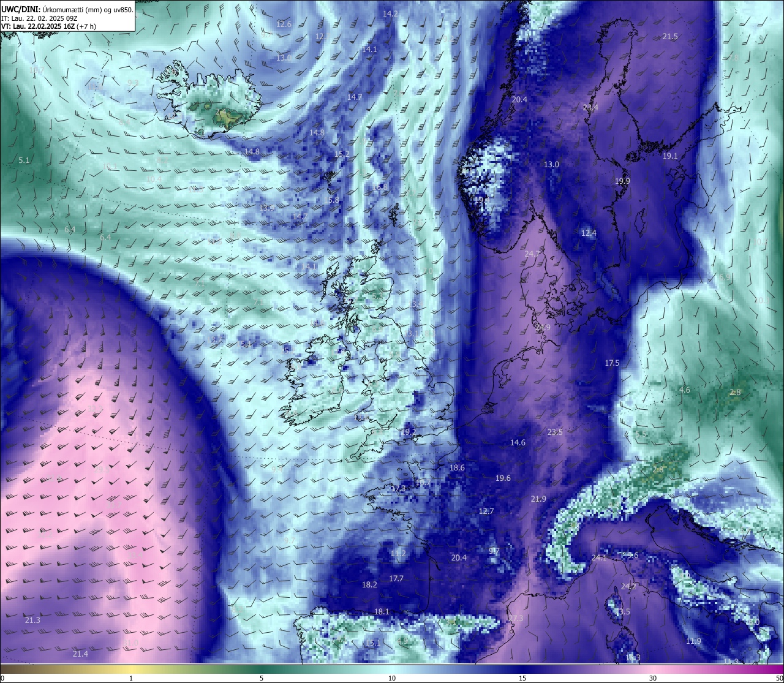Click the 17.7 value in Biscay
The height and width of the screenshot is (683, 784).
[396, 579]
